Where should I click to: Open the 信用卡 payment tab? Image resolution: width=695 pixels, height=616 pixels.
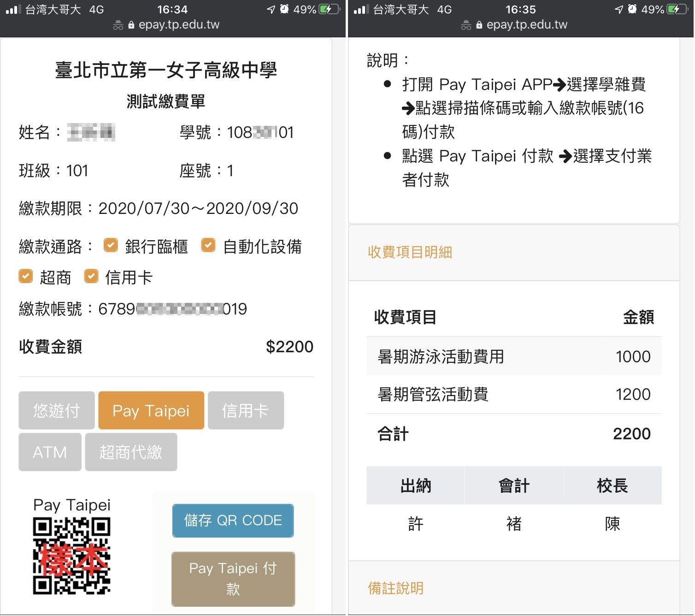[246, 411]
